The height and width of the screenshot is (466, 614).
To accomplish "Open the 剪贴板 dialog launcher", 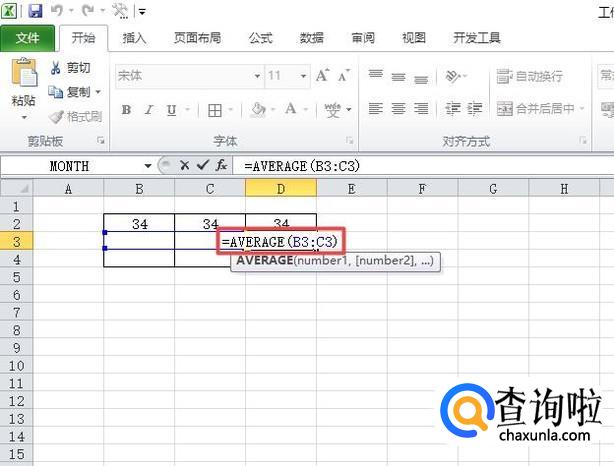I will pyautogui.click(x=101, y=140).
